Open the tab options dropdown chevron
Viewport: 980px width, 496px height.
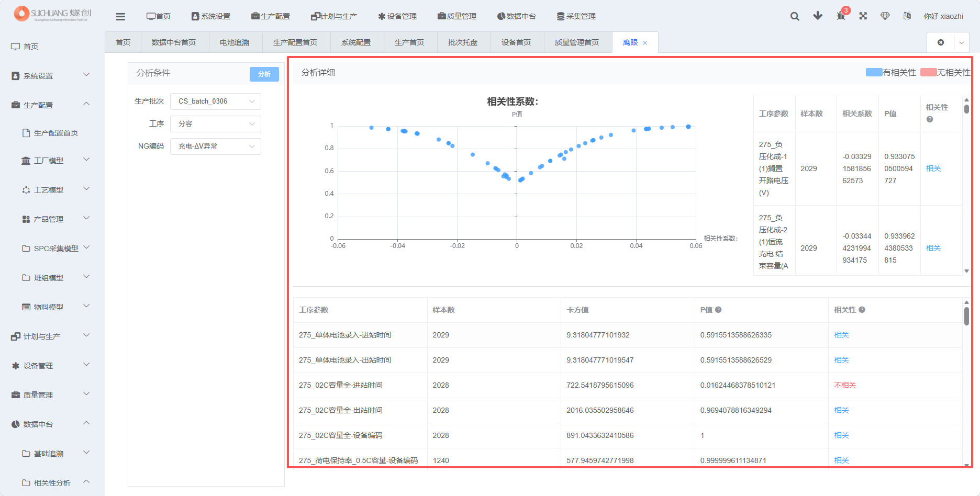click(x=962, y=42)
